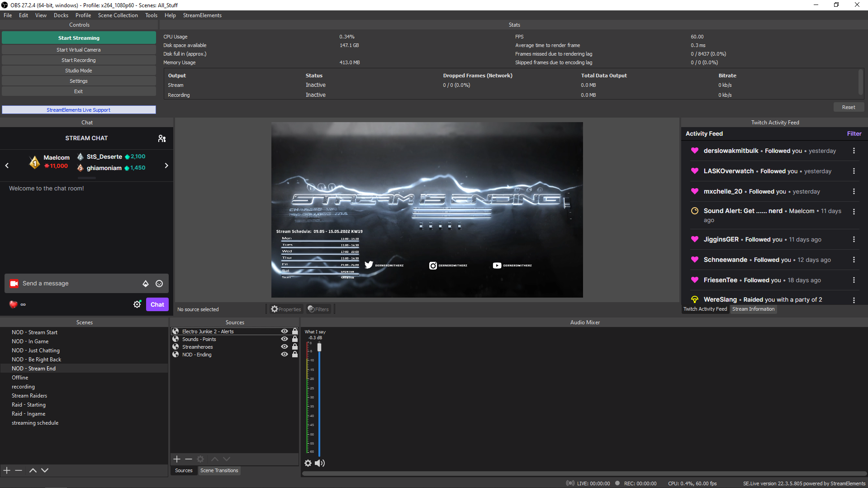Open the emote picker in chat
This screenshot has width=868, height=488.
coord(159,284)
